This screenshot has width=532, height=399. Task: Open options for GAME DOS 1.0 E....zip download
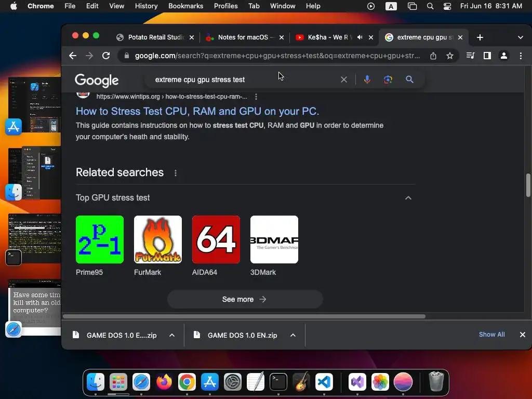tap(172, 335)
